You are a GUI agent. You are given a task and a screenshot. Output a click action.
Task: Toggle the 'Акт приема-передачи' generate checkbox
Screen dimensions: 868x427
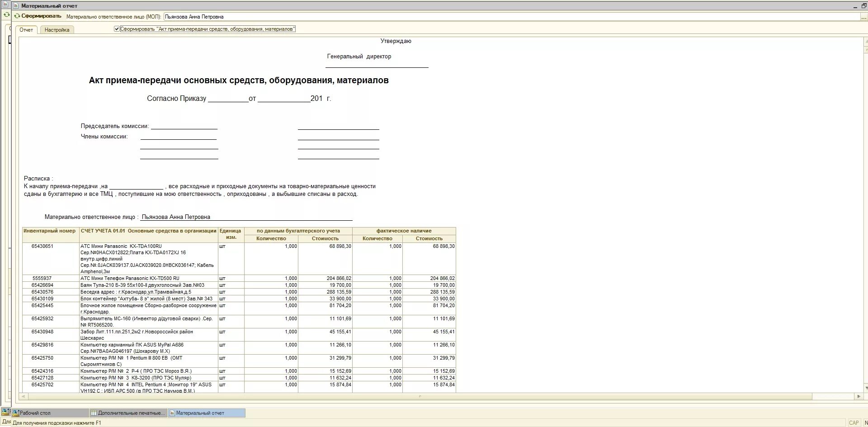[x=117, y=29]
